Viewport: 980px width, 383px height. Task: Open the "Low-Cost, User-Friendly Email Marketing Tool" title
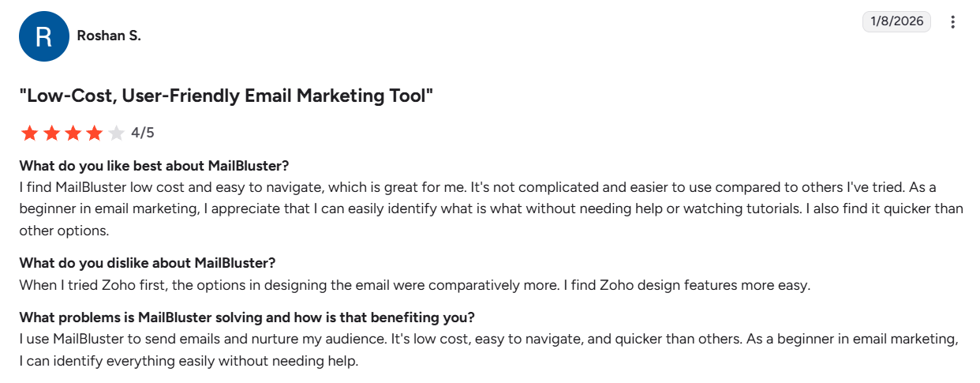[x=226, y=96]
